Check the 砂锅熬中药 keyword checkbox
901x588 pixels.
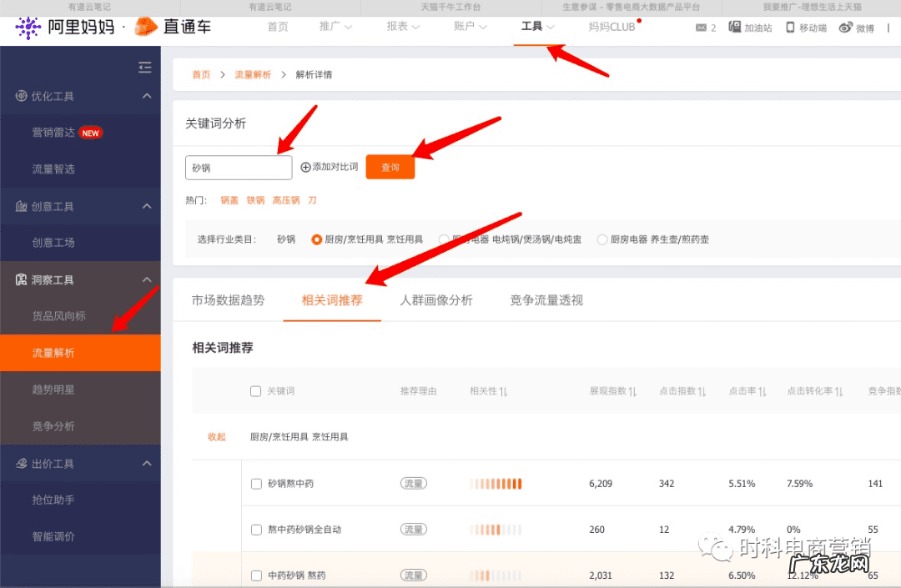(x=256, y=484)
